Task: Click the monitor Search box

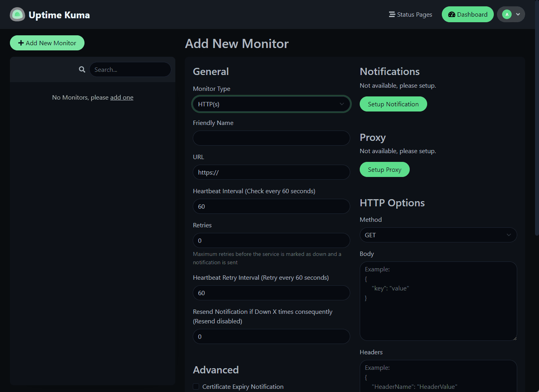Action: coord(130,69)
